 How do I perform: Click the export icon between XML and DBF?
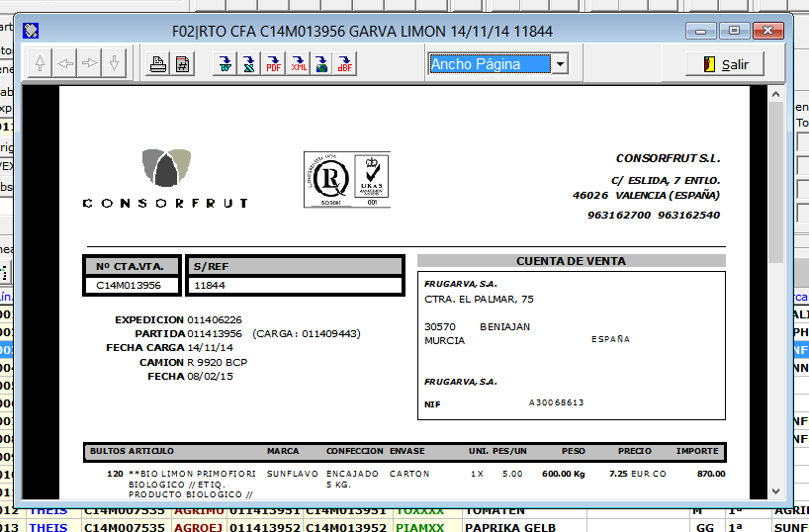point(321,65)
